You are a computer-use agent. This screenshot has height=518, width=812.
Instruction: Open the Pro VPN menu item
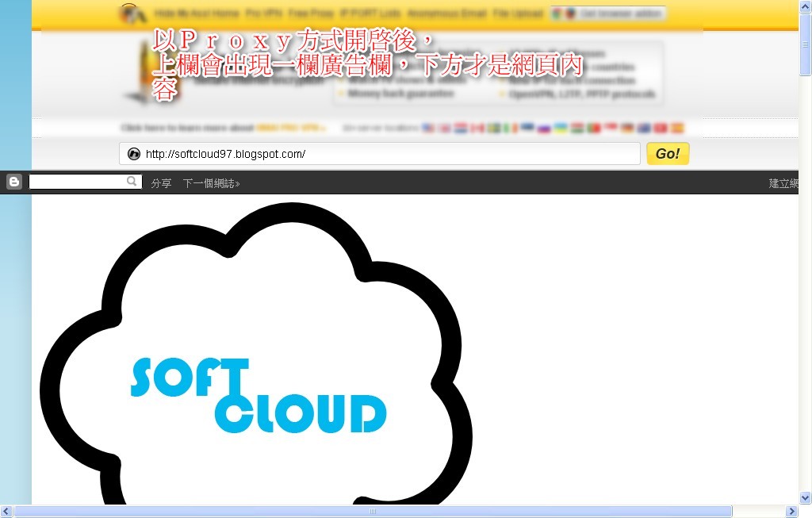tap(263, 13)
